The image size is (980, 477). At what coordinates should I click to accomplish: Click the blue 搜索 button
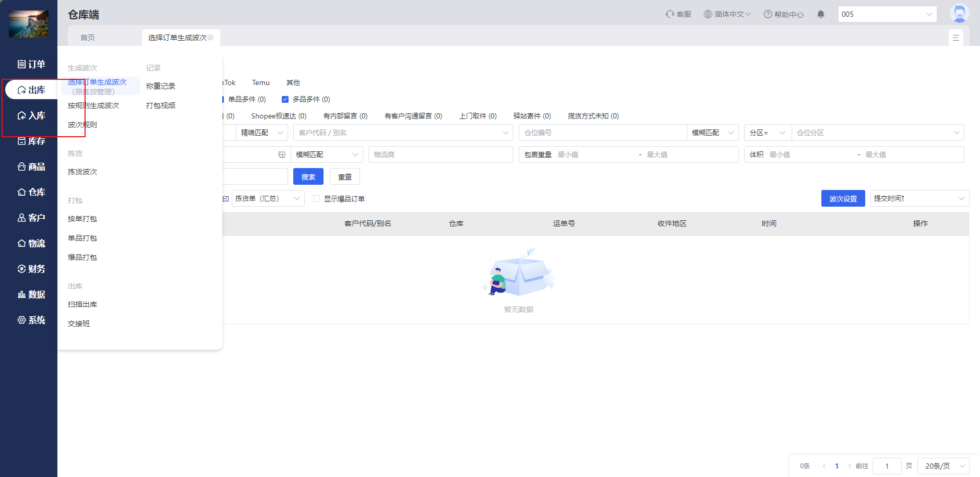[308, 177]
